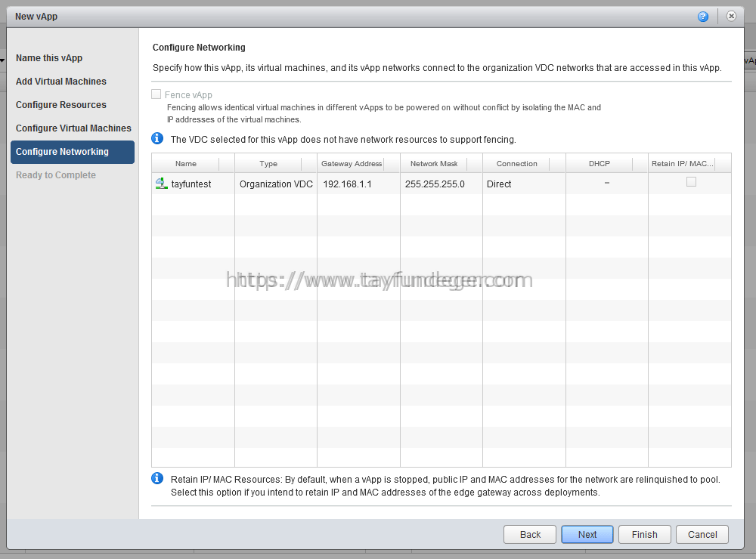Click network mask 255.255.255.0
This screenshot has width=756, height=559.
coord(435,184)
